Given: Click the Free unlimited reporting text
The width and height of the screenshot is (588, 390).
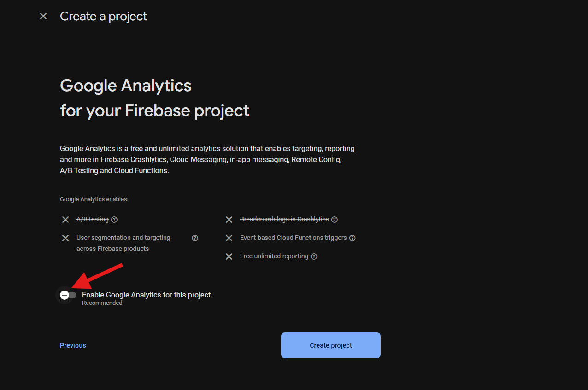Looking at the screenshot, I should pyautogui.click(x=274, y=256).
